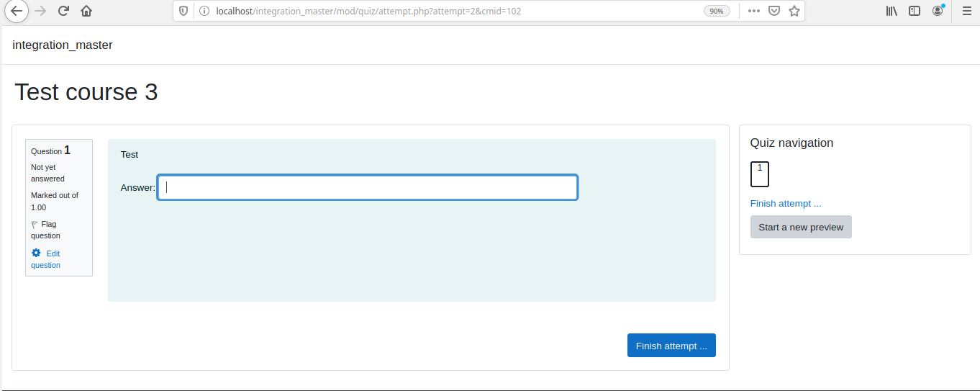Click the Test course 3 heading

[x=86, y=92]
